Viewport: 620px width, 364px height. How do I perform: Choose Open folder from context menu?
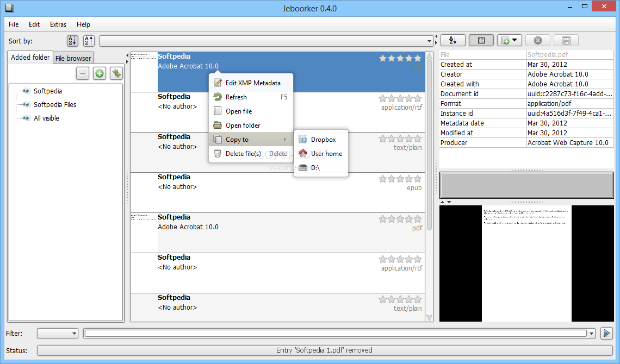point(251,125)
